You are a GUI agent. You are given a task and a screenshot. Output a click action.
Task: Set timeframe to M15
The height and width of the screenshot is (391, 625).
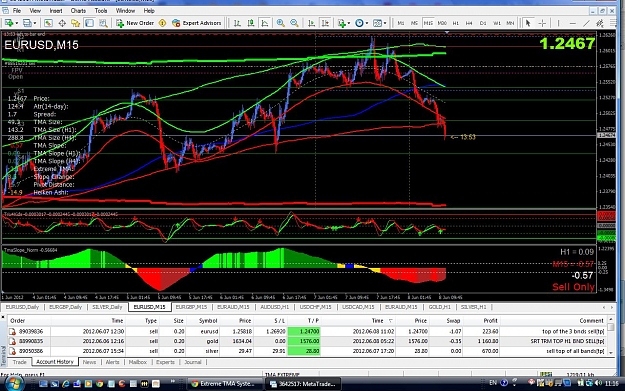pyautogui.click(x=428, y=23)
